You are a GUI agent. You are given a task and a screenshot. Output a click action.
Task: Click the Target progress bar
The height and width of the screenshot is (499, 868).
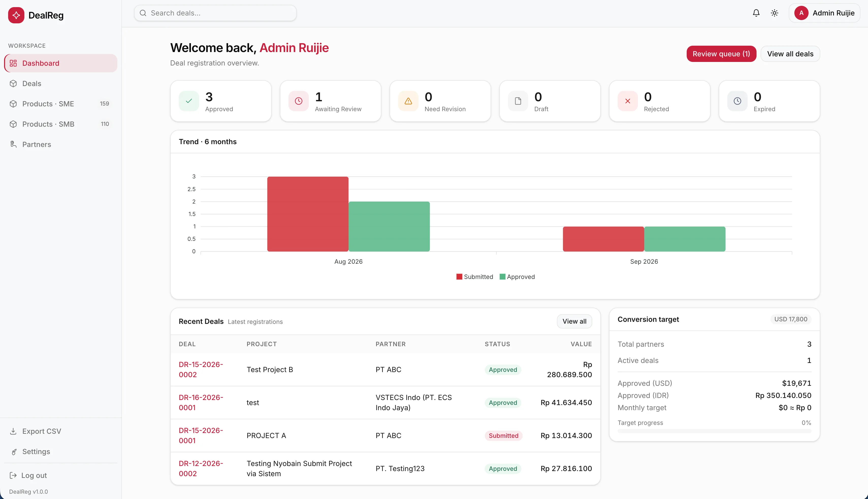pyautogui.click(x=714, y=431)
